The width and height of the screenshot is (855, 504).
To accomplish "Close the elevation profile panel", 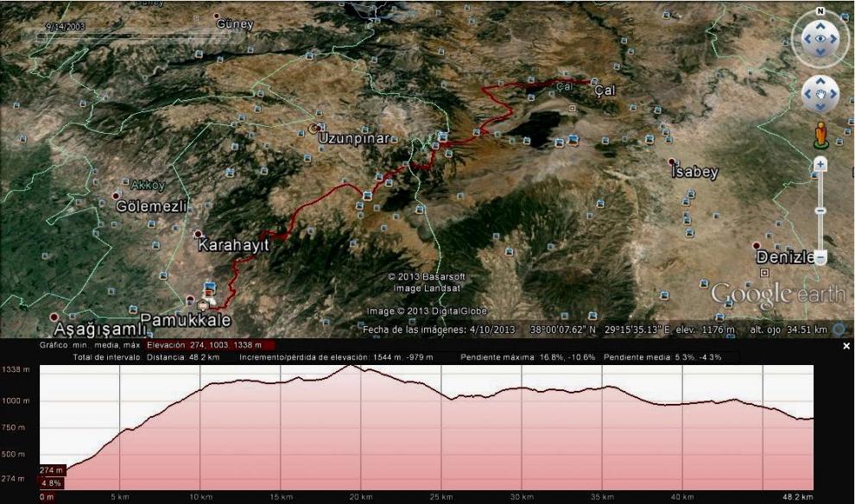I will tap(846, 346).
